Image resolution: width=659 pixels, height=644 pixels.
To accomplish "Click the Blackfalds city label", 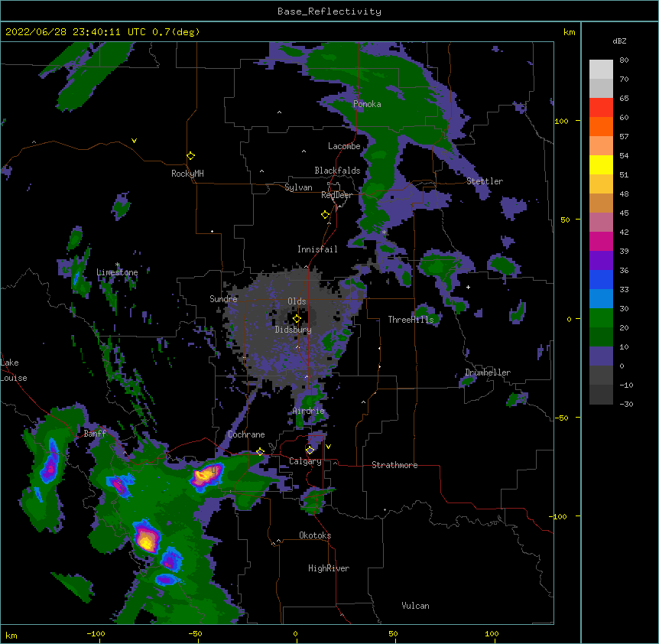I will coord(337,171).
